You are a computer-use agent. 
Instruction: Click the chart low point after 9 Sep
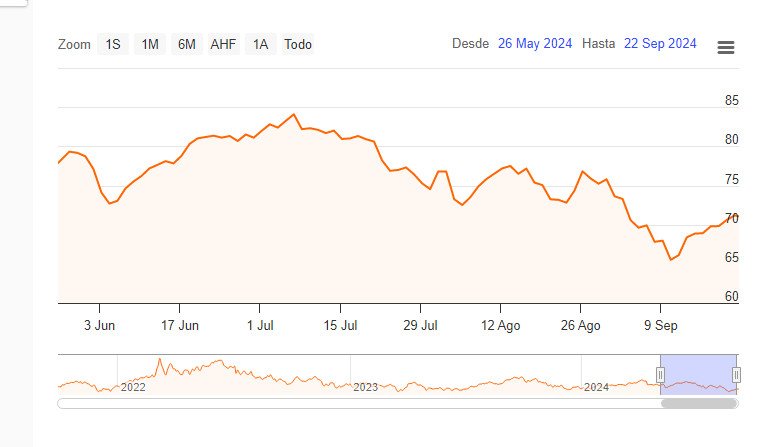click(x=671, y=259)
